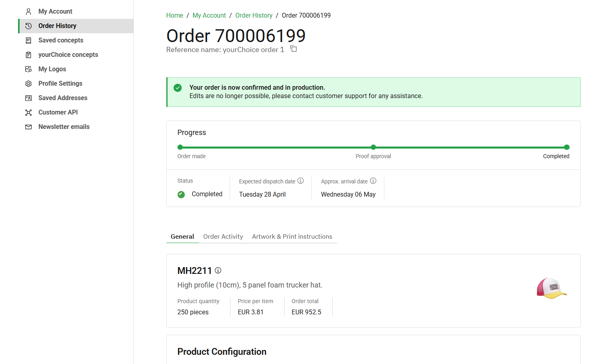Open the Customer API page

pyautogui.click(x=58, y=112)
